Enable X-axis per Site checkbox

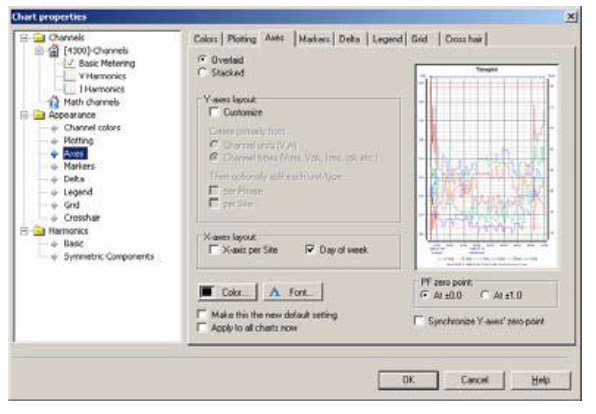click(214, 250)
